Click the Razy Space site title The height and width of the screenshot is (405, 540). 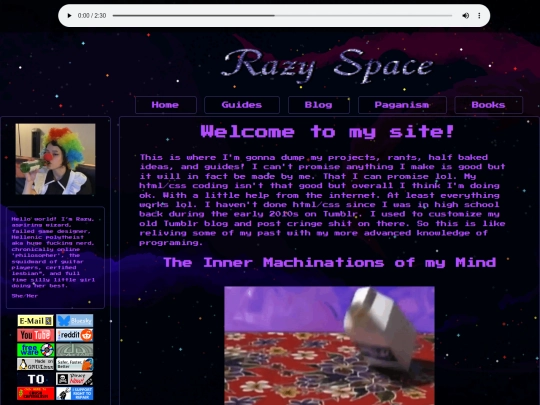[326, 66]
